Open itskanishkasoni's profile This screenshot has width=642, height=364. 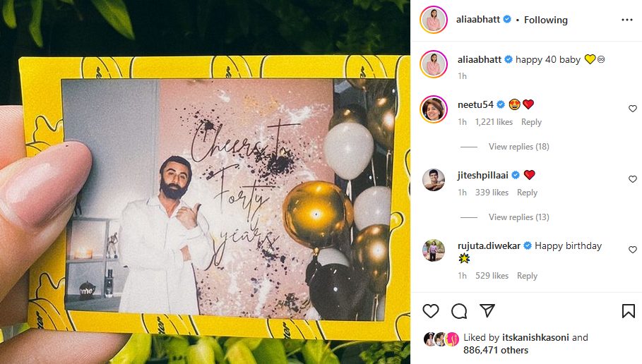click(535, 337)
